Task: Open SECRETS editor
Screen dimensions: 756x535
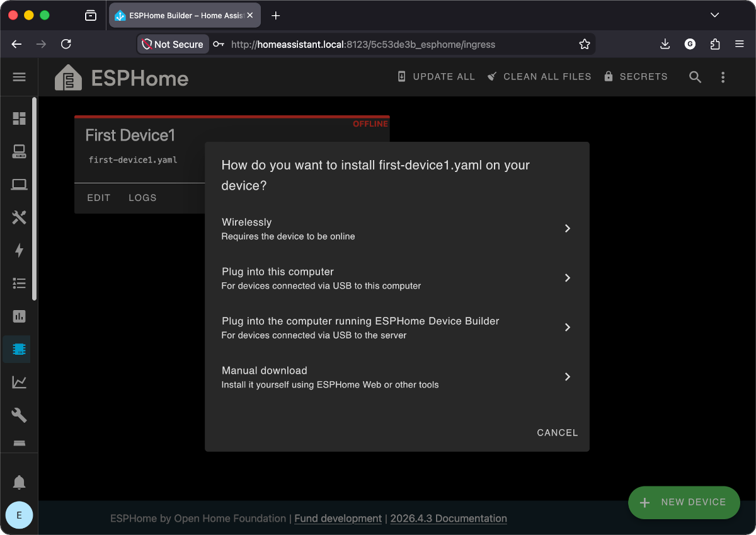Action: (x=636, y=77)
